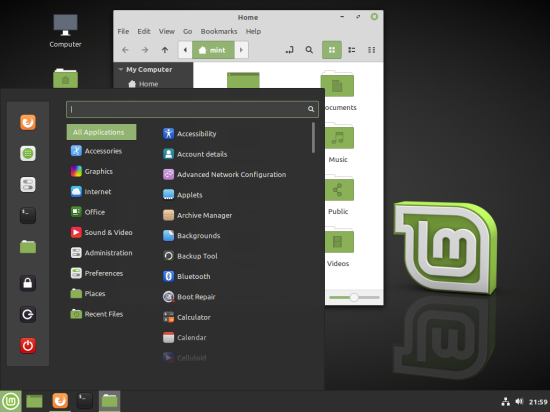Launch Terminal from menu favorites sidebar
Image resolution: width=550 pixels, height=412 pixels.
tap(28, 215)
